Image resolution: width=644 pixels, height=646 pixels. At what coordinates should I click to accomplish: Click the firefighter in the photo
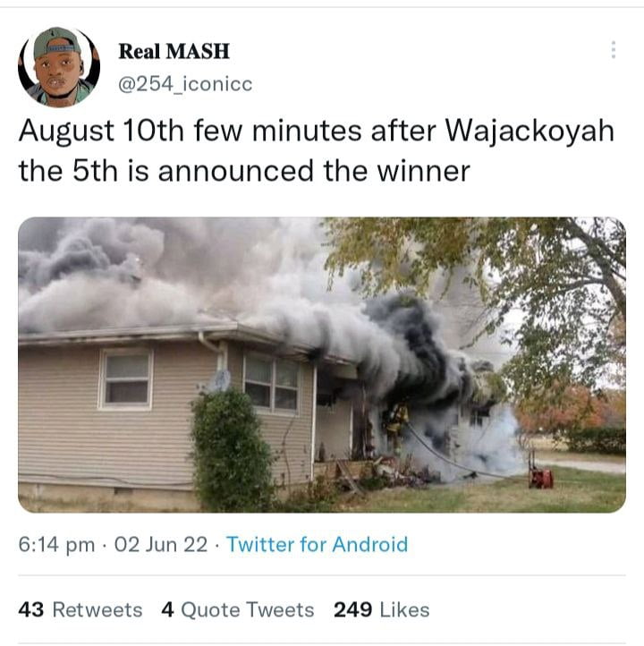tap(395, 425)
